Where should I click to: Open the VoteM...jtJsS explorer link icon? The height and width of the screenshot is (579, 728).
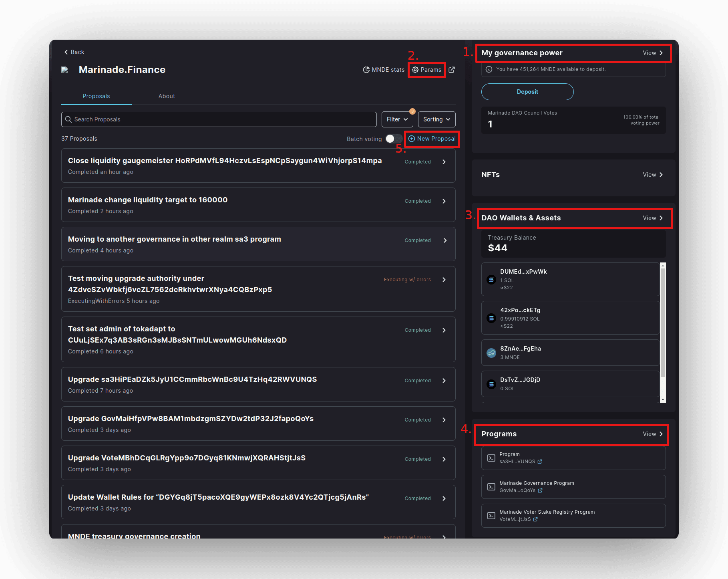coord(535,519)
